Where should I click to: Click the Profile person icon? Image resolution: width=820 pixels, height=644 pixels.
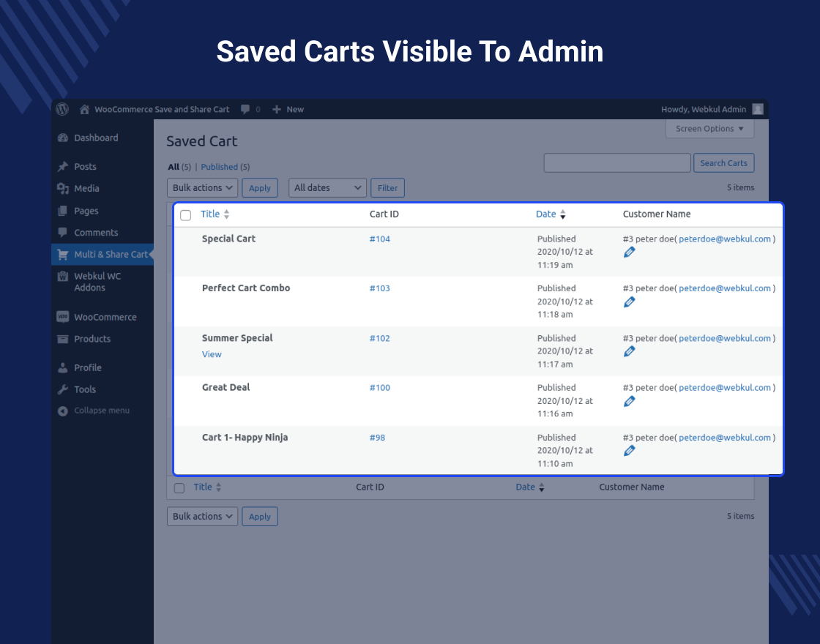point(63,367)
